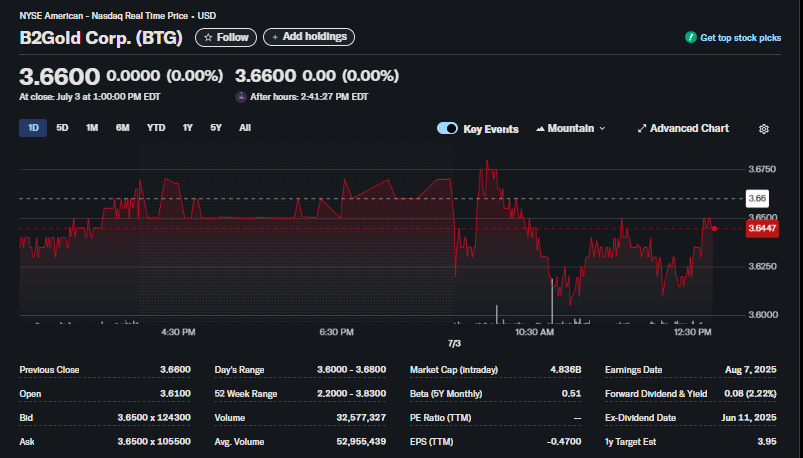This screenshot has height=458, width=803.
Task: Click the Volume value 32,577,327
Action: pos(361,418)
